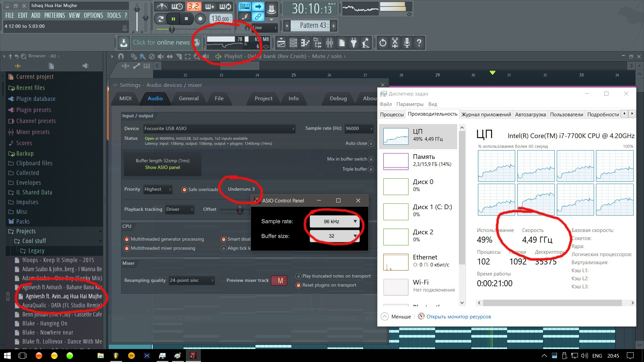Open the PATTERNS menu
Image resolution: width=644 pixels, height=362 pixels.
coord(54,15)
